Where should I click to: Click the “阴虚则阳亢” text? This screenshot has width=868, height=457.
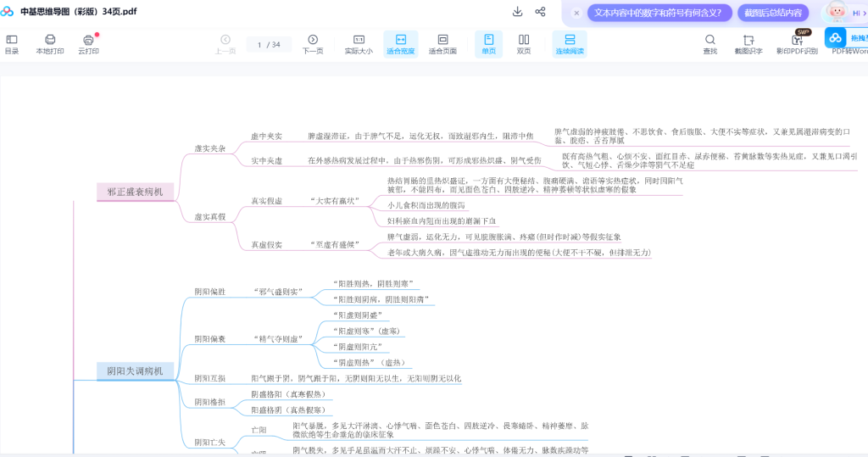357,347
